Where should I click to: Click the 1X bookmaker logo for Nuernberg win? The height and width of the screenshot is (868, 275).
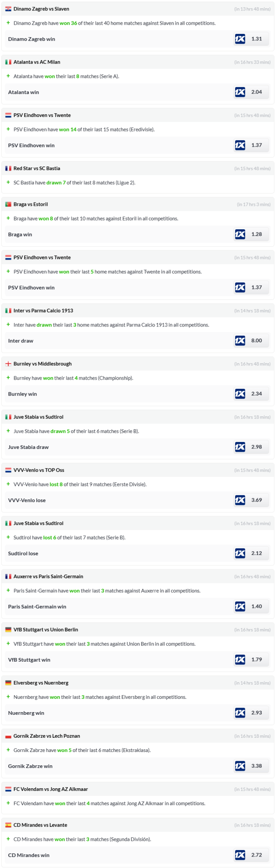pos(240,713)
